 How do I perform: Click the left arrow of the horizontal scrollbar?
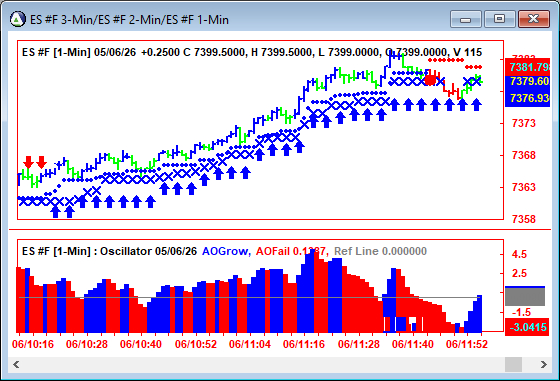pos(16,365)
